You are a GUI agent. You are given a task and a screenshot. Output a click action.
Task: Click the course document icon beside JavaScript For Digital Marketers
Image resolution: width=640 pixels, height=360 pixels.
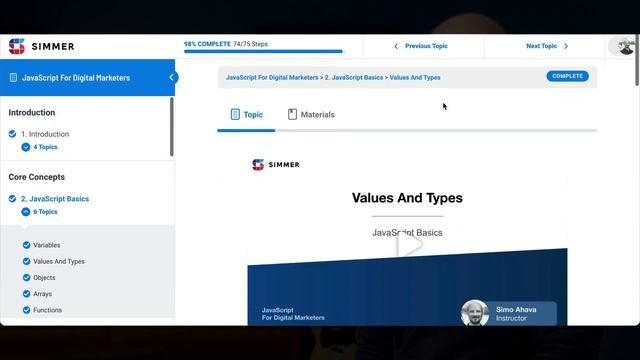[x=13, y=78]
